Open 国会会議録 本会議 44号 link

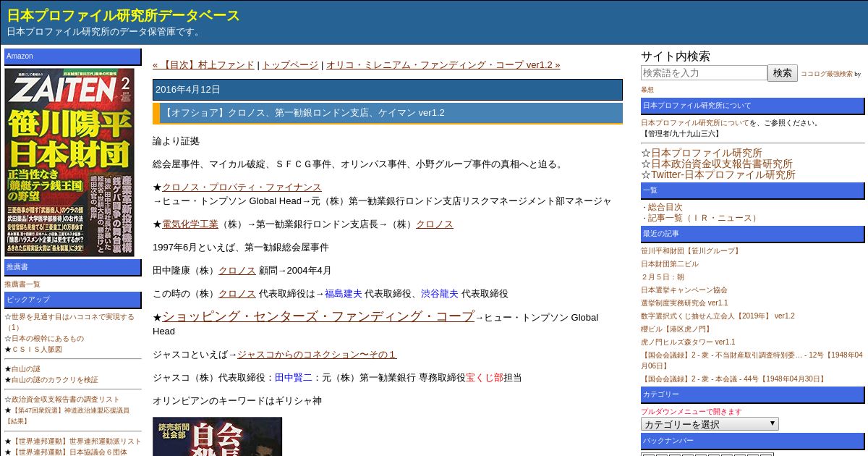(733, 379)
